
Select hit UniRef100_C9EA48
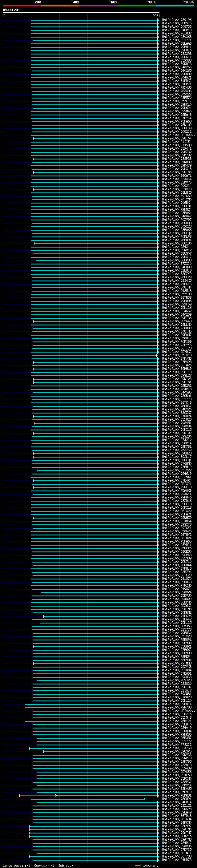pos(177,115)
